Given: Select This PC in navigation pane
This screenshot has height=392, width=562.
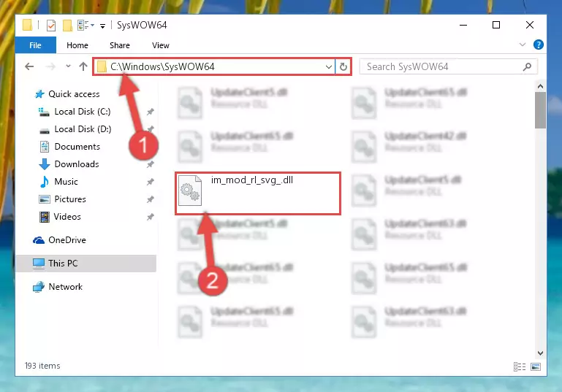Looking at the screenshot, I should click(63, 263).
